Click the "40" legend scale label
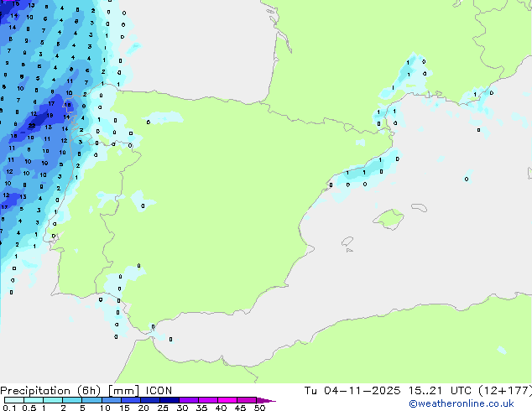532x411 pixels. tap(221, 408)
